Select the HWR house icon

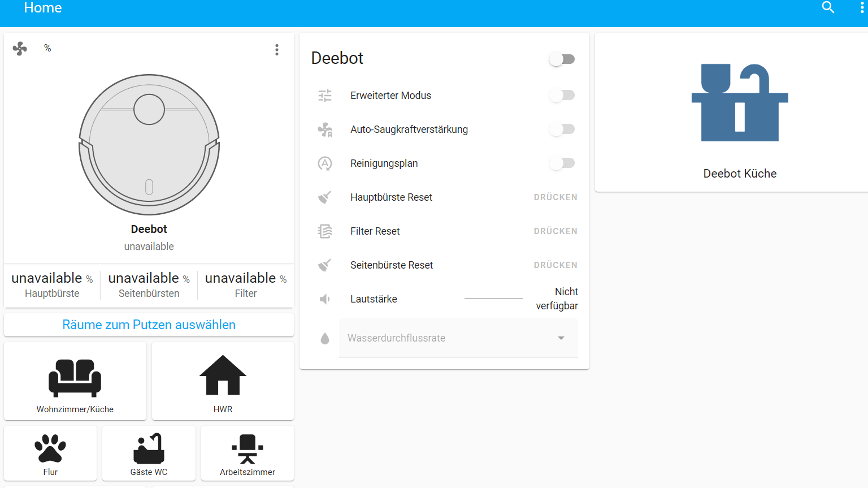click(223, 375)
